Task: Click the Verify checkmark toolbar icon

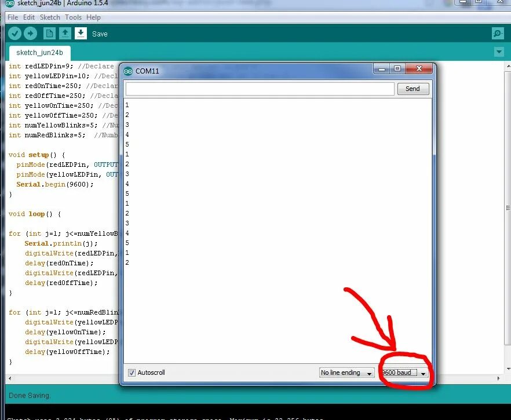Action: (14, 34)
